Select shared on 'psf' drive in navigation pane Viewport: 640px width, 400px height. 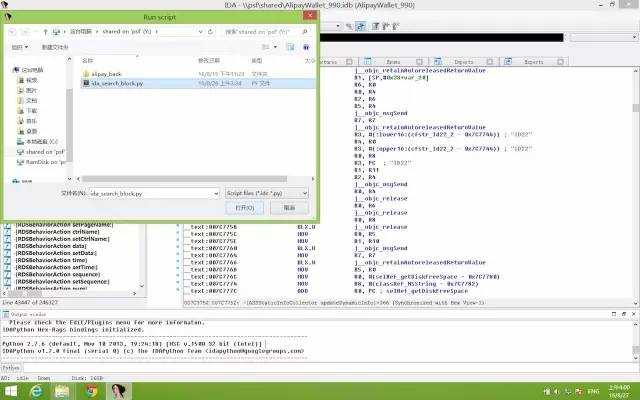point(41,152)
